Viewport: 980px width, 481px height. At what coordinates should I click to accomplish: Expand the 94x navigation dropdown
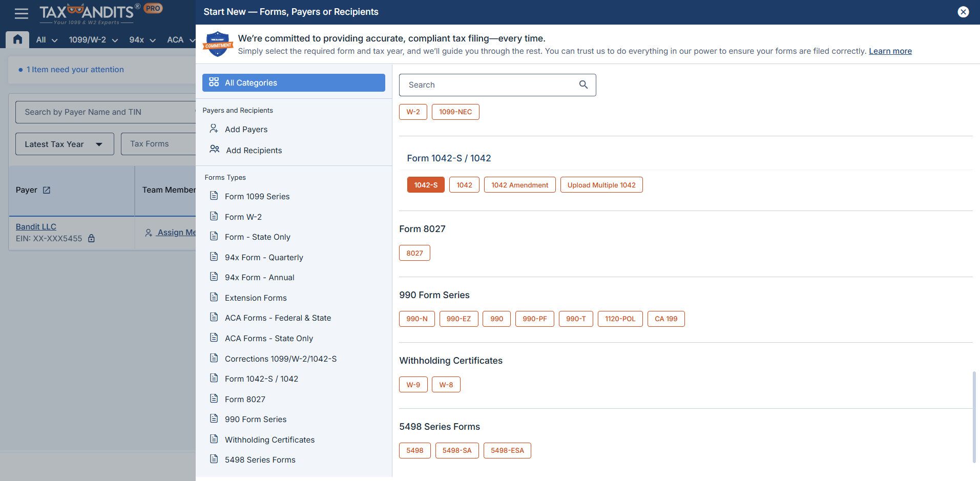(142, 40)
